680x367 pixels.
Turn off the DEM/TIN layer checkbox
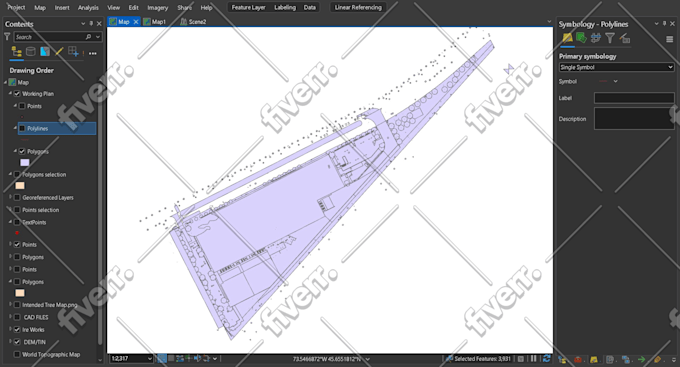pyautogui.click(x=17, y=342)
